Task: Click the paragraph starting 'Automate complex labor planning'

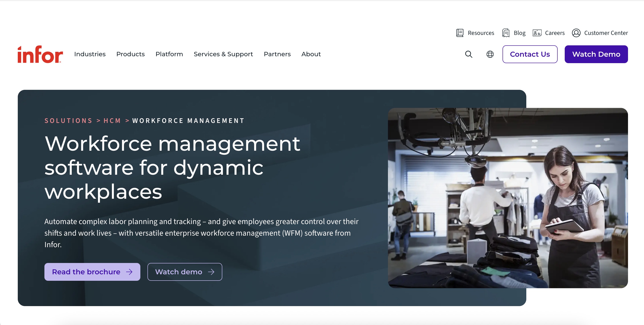Action: (201, 233)
